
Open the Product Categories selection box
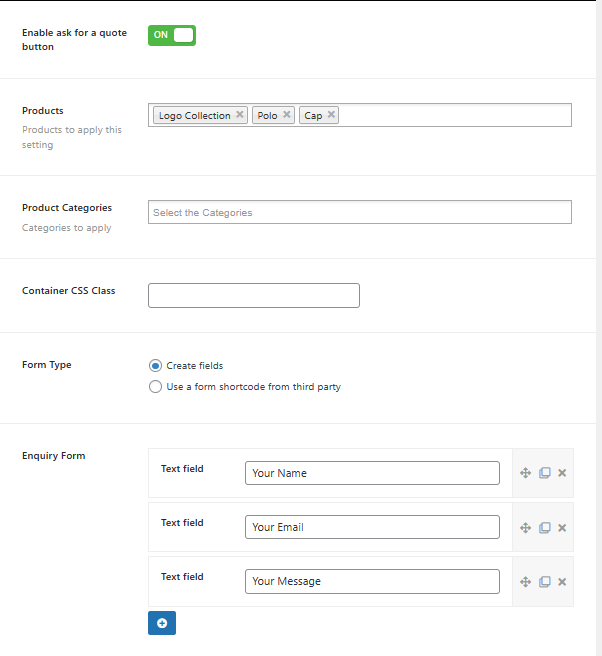[360, 212]
